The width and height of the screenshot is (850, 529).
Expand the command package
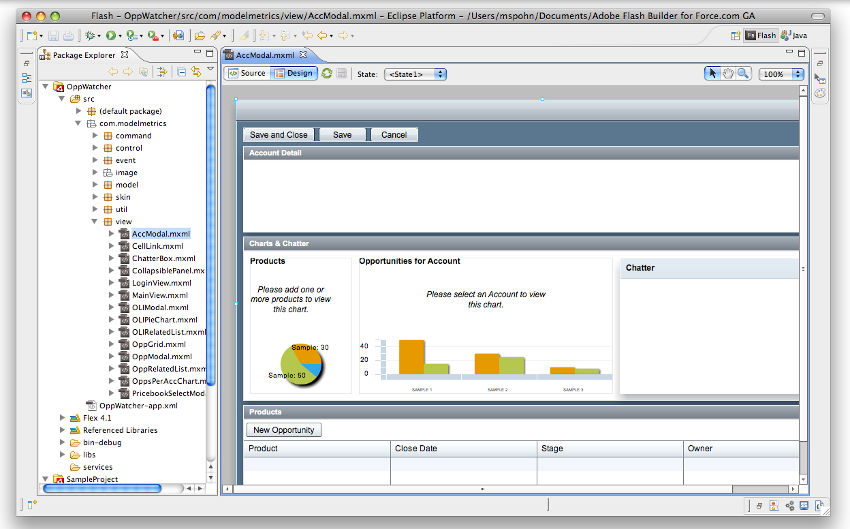coord(95,136)
